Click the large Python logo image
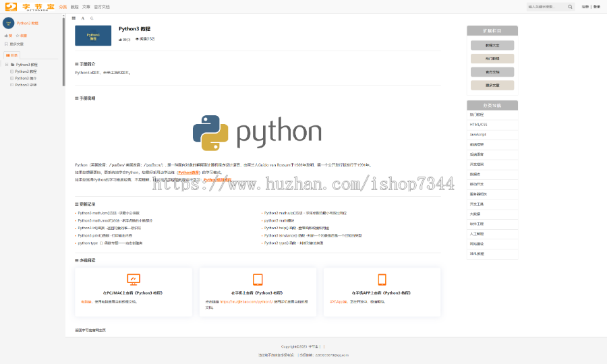Viewport: 607px width, 364px height. (258, 133)
